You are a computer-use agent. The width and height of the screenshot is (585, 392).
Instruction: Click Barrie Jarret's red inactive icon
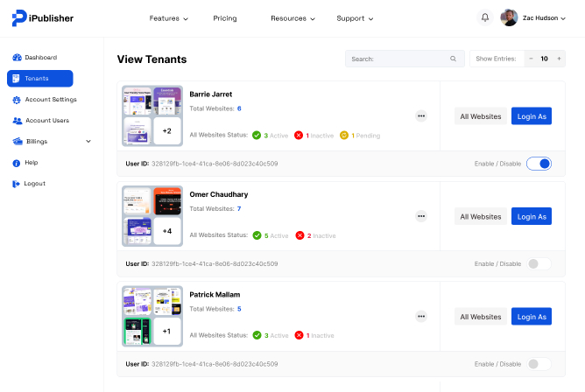pyautogui.click(x=299, y=136)
